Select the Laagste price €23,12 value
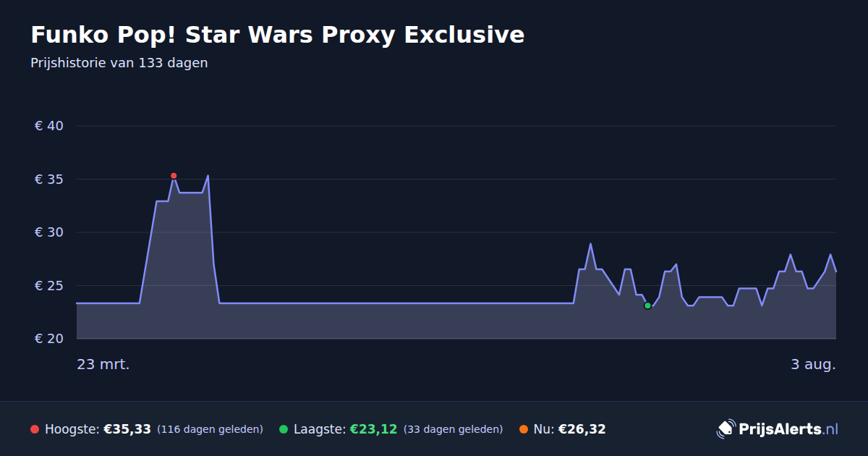This screenshot has height=456, width=868. point(373,429)
